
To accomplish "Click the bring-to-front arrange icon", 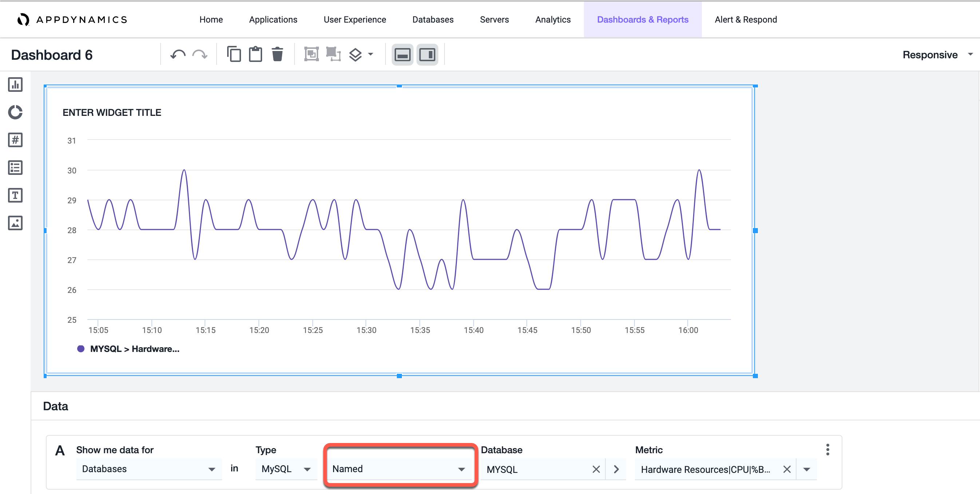I will 311,54.
